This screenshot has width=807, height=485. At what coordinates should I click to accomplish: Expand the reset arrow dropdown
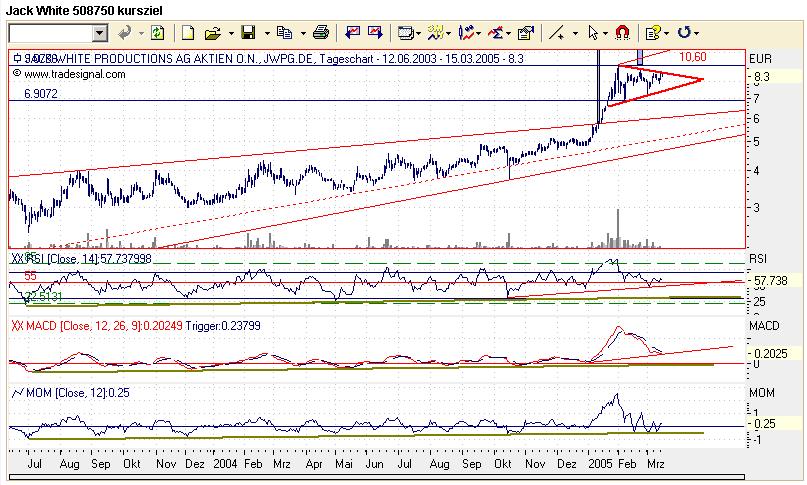click(696, 34)
